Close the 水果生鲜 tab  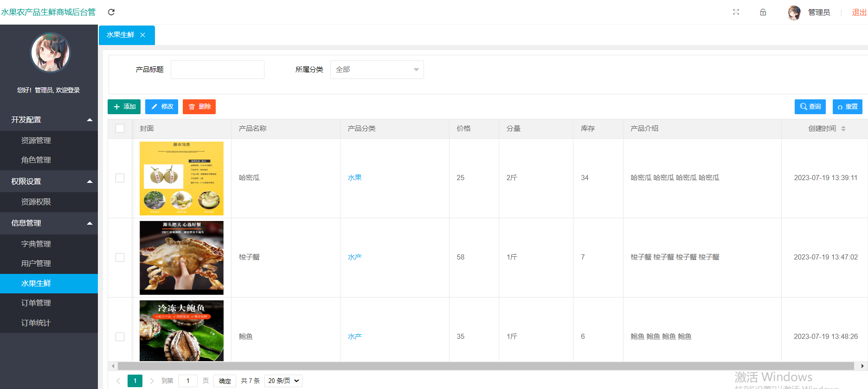143,35
